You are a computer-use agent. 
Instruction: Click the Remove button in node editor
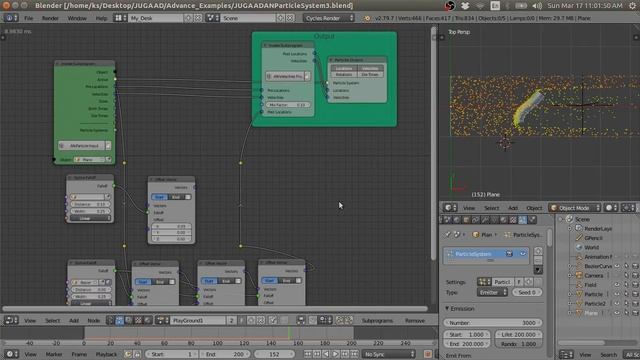click(x=415, y=321)
